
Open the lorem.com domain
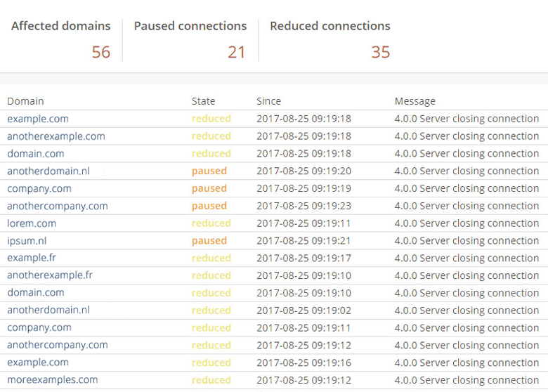coord(32,223)
